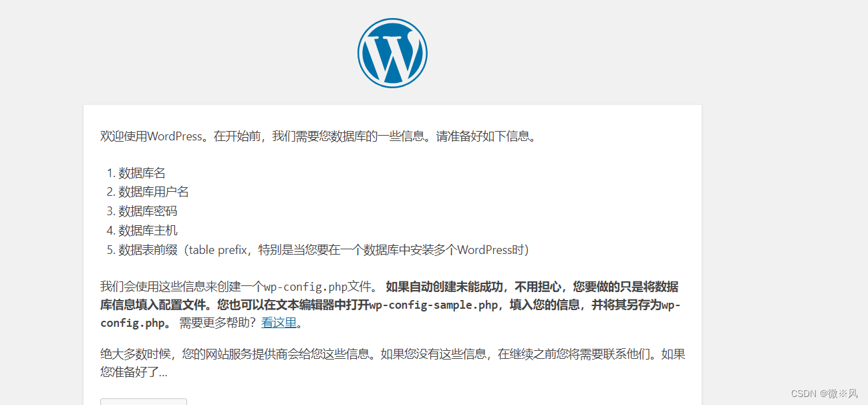Image resolution: width=868 pixels, height=405 pixels.
Task: Click the 数据库密码 list item
Action: (148, 211)
